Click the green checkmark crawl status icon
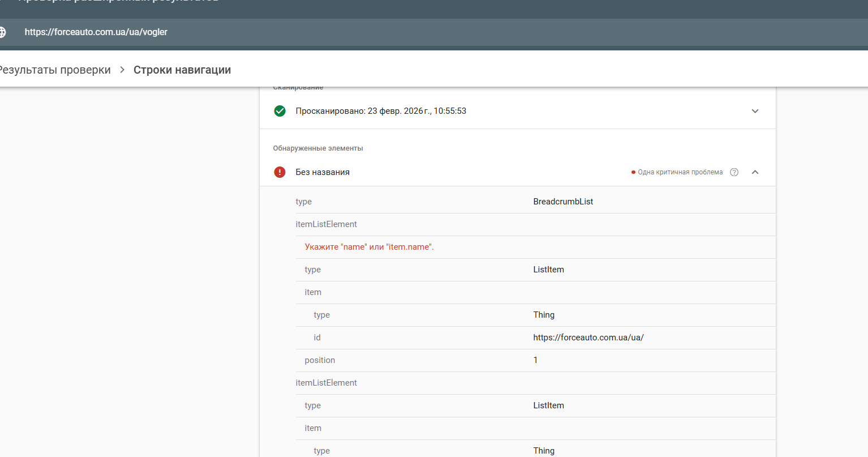 point(280,111)
